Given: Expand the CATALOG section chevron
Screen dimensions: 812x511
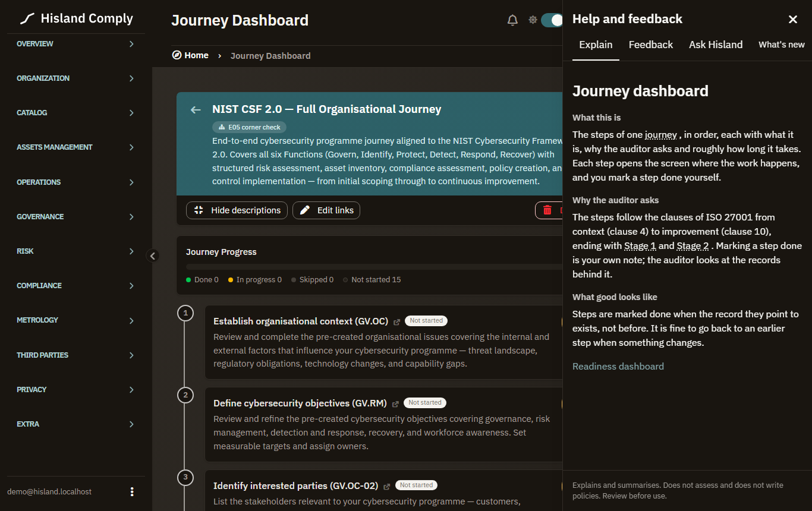Looking at the screenshot, I should click(x=131, y=113).
